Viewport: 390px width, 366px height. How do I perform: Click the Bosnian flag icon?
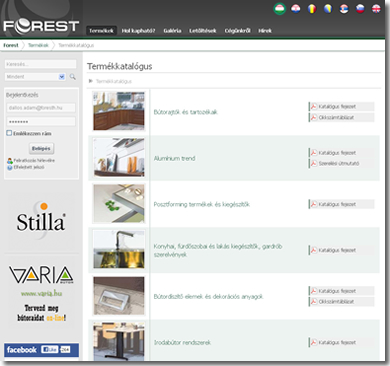(328, 9)
